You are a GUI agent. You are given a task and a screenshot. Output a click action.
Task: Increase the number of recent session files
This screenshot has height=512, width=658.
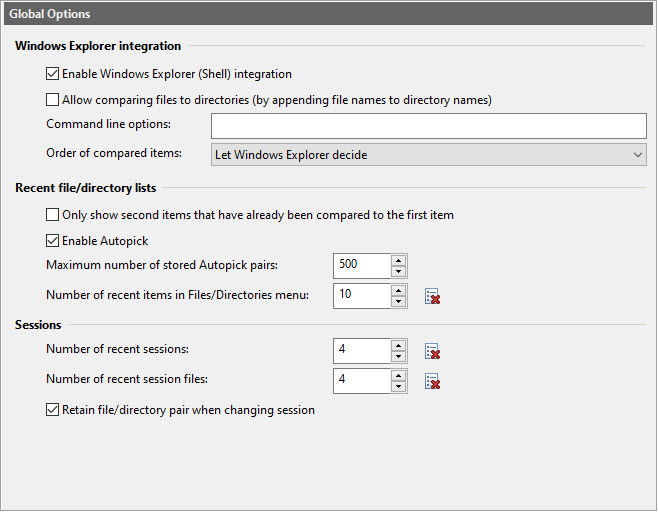pos(398,375)
